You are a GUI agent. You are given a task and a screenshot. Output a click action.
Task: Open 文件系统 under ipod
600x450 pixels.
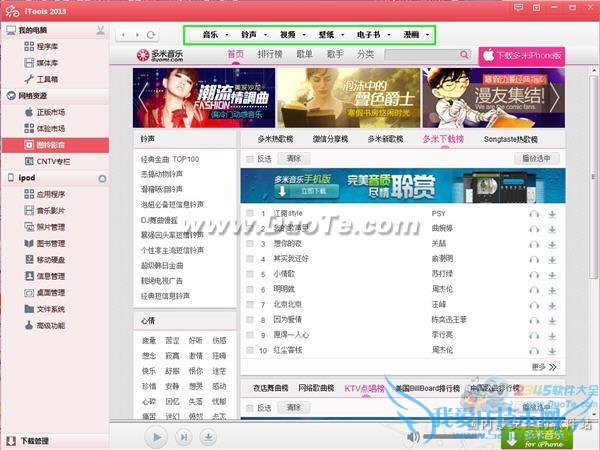pyautogui.click(x=45, y=309)
